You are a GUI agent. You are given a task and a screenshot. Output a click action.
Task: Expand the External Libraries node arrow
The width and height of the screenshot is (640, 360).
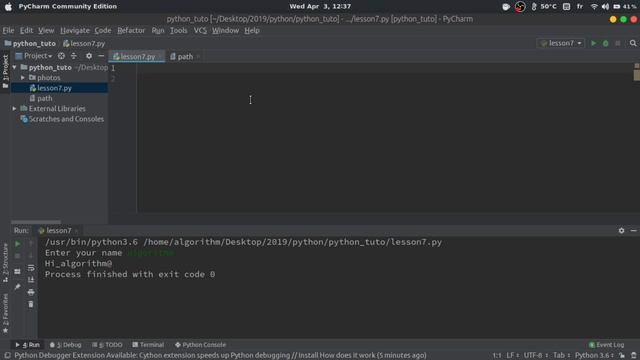[14, 109]
